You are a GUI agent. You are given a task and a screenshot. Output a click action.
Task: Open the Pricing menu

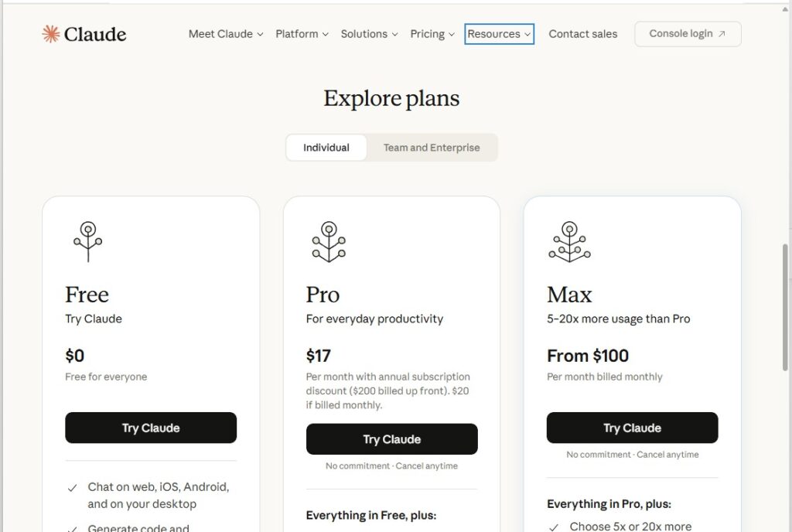click(x=432, y=34)
